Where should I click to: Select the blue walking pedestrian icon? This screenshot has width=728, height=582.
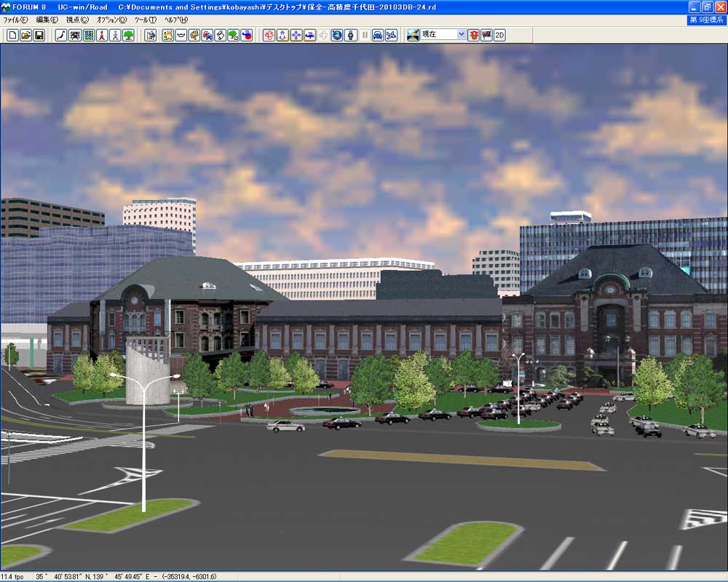pyautogui.click(x=115, y=35)
